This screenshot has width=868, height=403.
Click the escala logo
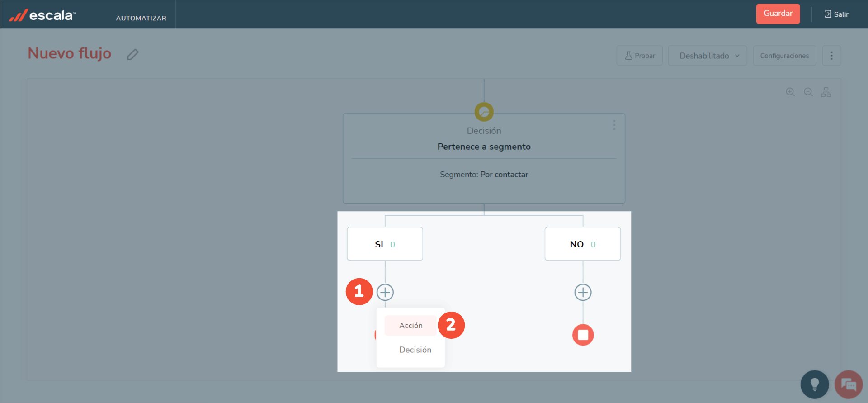click(x=42, y=15)
